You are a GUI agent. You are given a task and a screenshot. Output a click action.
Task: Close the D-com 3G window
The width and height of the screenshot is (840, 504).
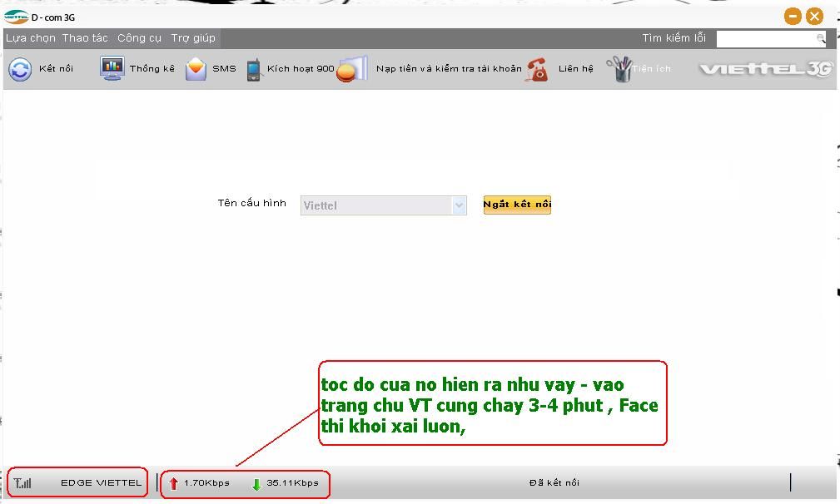(815, 17)
